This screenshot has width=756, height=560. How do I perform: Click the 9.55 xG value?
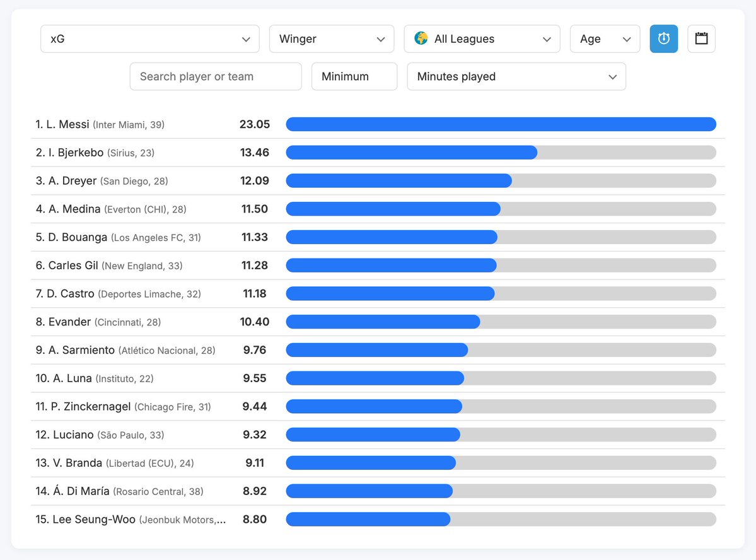[255, 378]
